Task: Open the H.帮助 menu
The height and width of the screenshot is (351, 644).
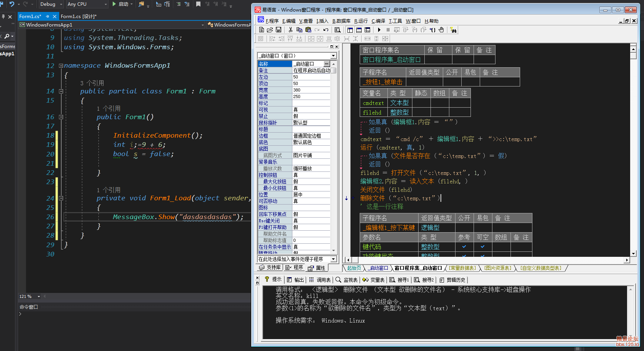Action: click(x=431, y=21)
